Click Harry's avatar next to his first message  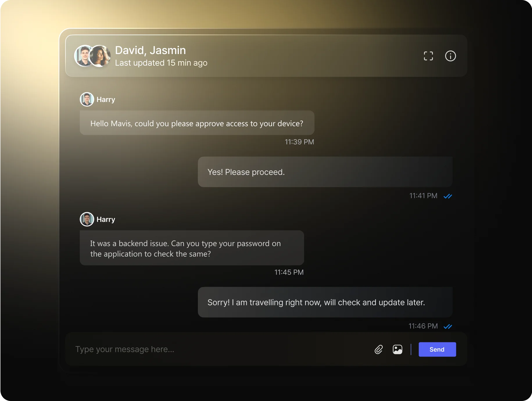(x=87, y=99)
